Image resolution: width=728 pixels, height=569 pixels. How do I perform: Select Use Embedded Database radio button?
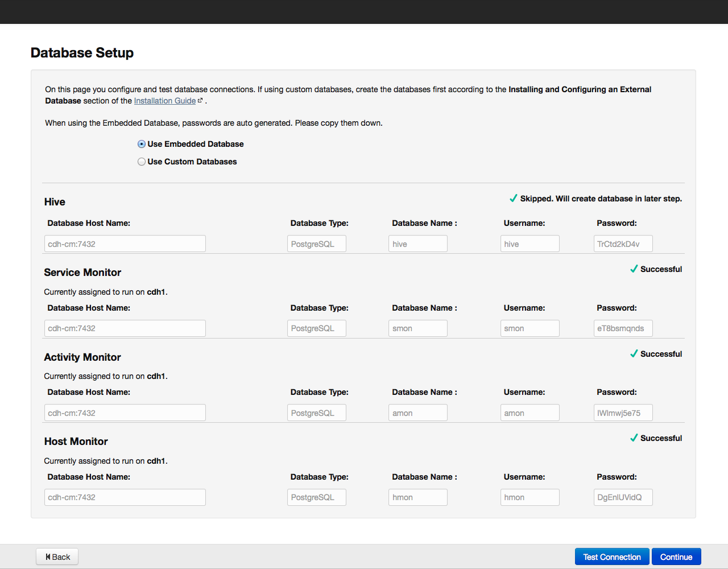(142, 144)
